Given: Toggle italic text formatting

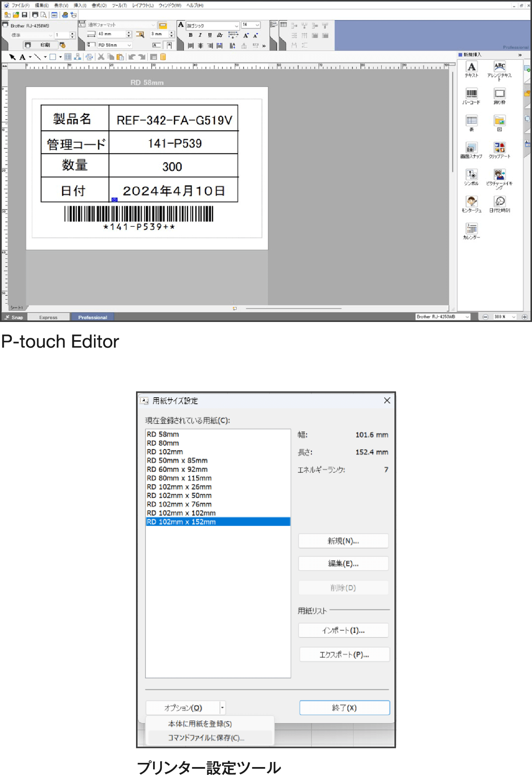Looking at the screenshot, I should pyautogui.click(x=200, y=35).
